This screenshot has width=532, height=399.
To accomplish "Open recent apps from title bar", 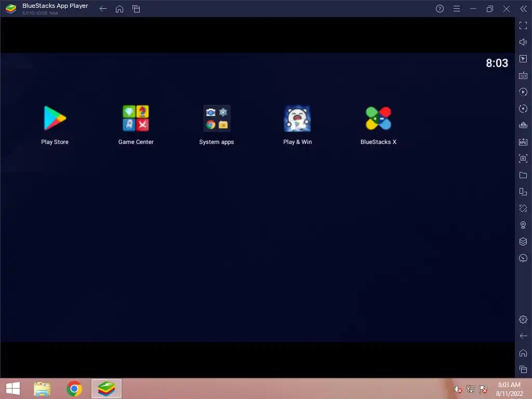I will (x=136, y=9).
